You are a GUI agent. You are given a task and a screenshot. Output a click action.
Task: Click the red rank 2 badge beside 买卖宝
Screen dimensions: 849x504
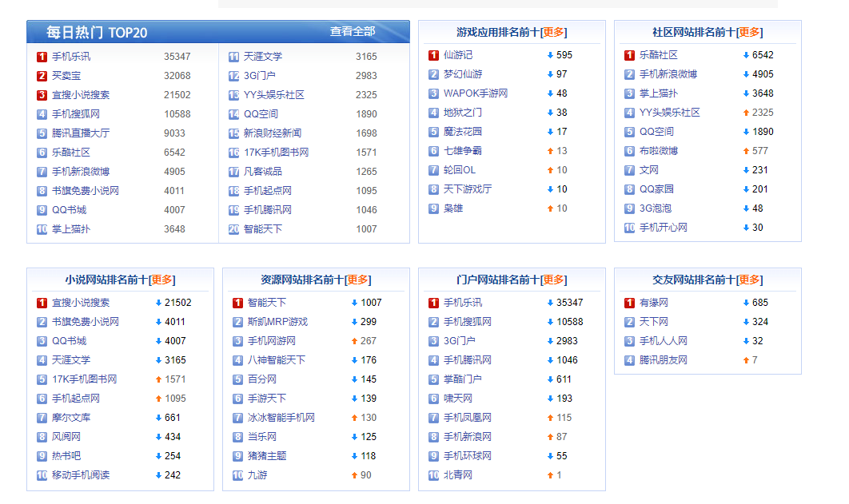point(42,76)
